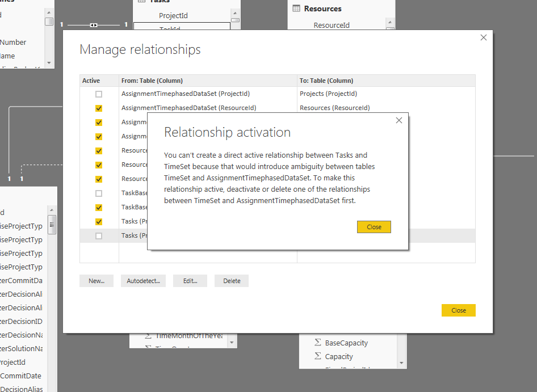The image size is (537, 392).
Task: Toggle Active checkbox of second Resource row
Action: 99,165
